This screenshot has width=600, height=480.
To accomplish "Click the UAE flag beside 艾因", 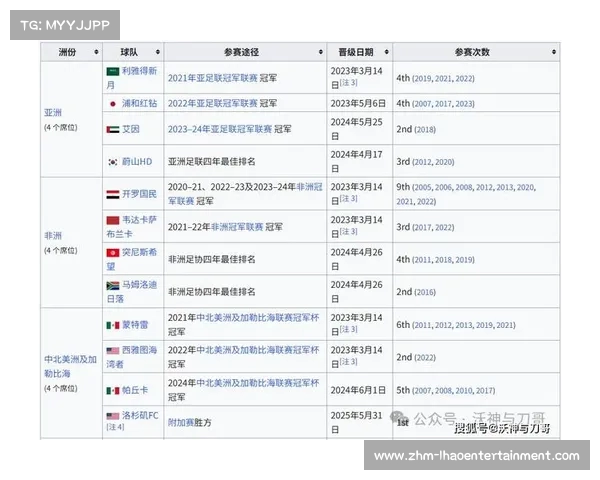I will click(113, 130).
